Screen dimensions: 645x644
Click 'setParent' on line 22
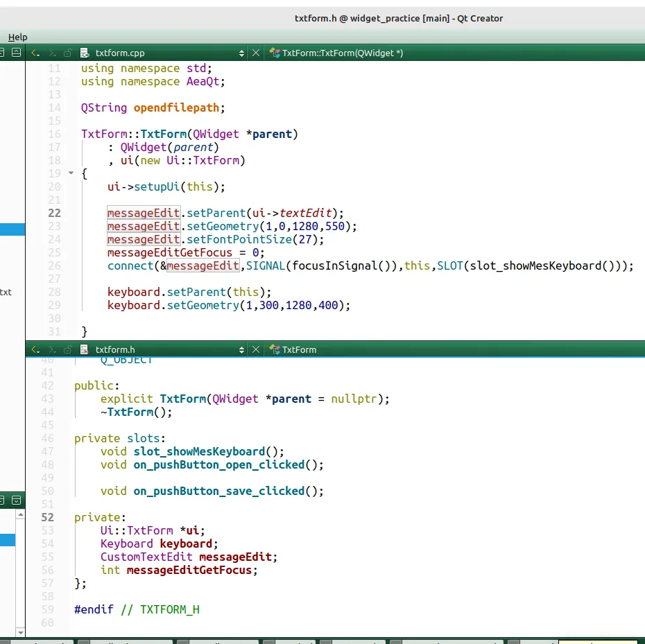(216, 213)
